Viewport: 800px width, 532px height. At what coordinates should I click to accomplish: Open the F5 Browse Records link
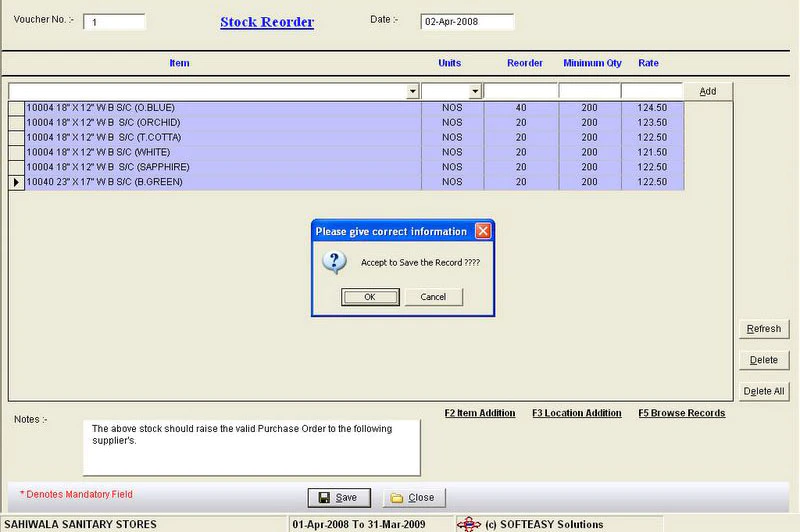(682, 413)
